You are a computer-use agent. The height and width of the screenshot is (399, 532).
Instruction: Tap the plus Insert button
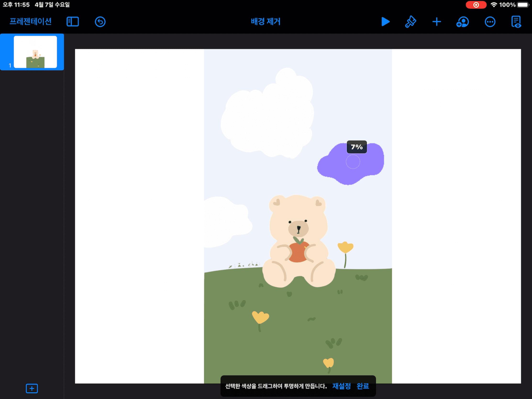tap(437, 22)
